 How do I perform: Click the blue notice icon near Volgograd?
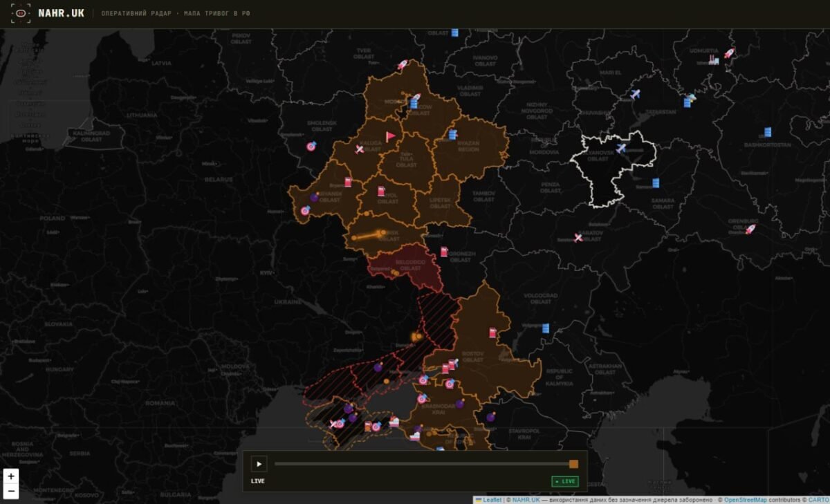[545, 328]
